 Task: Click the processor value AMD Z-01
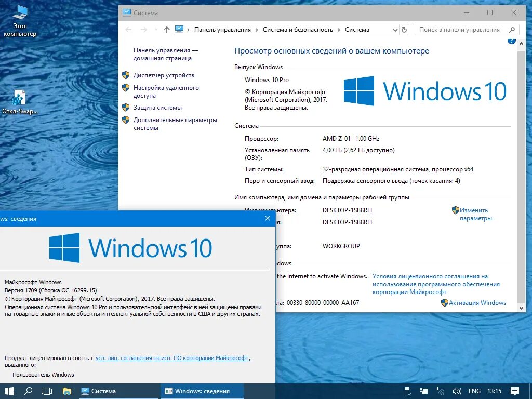pos(351,138)
